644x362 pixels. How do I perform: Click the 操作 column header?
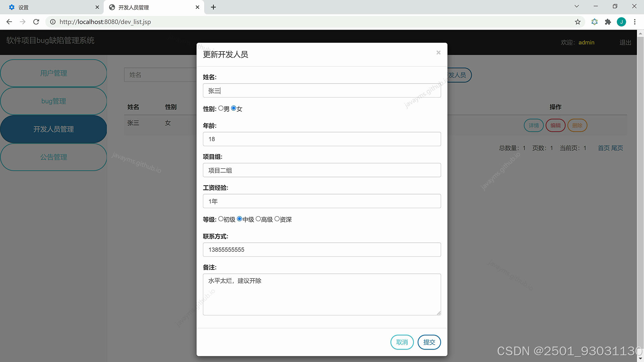click(555, 107)
